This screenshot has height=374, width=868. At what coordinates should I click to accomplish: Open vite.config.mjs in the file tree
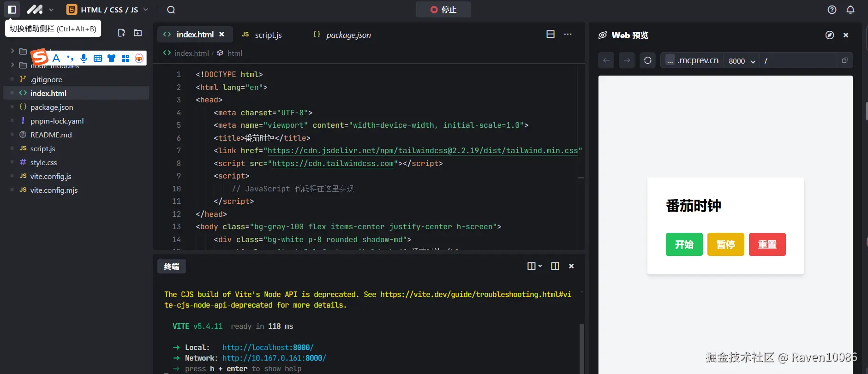pos(54,190)
